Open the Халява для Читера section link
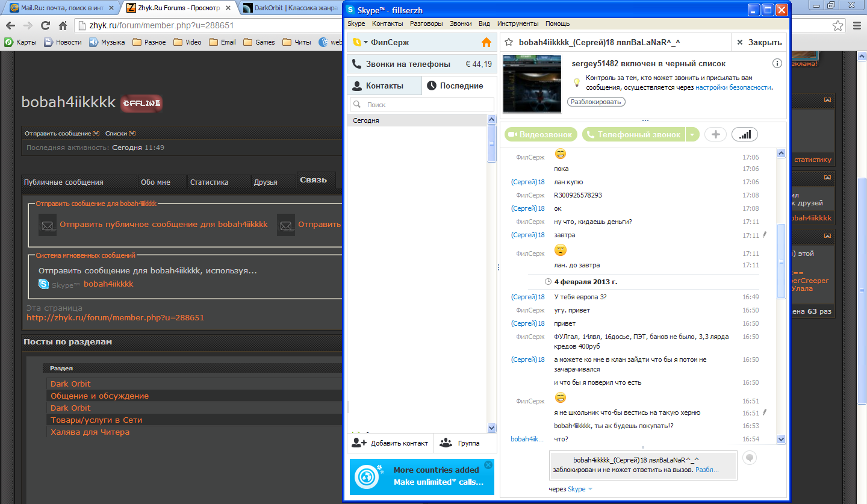Image resolution: width=867 pixels, height=504 pixels. click(90, 432)
